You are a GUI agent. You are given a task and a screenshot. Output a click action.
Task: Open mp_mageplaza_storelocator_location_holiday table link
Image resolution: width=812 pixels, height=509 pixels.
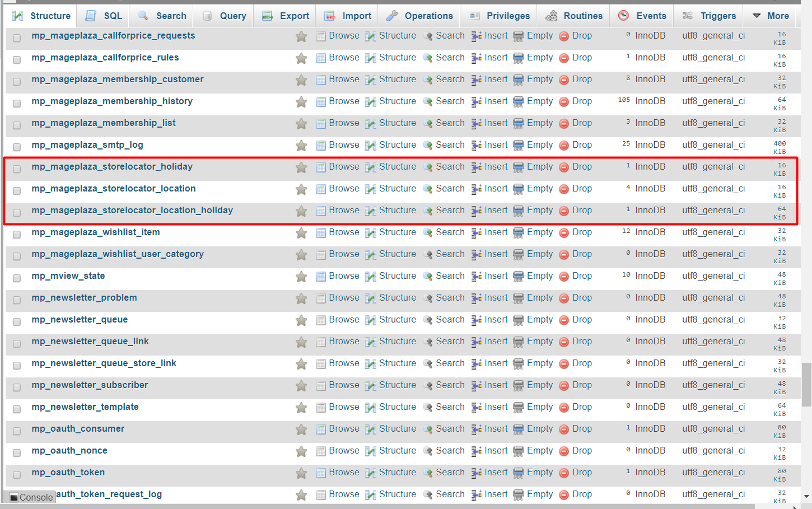click(x=132, y=211)
